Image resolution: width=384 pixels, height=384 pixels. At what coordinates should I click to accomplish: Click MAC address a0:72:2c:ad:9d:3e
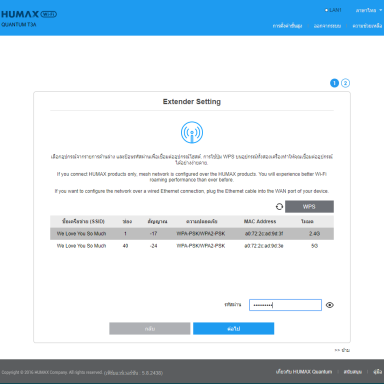pyautogui.click(x=264, y=246)
